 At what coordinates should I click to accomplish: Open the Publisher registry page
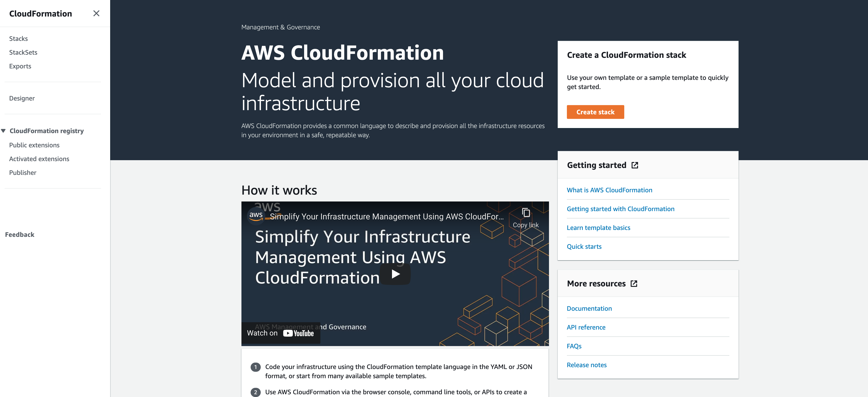22,173
